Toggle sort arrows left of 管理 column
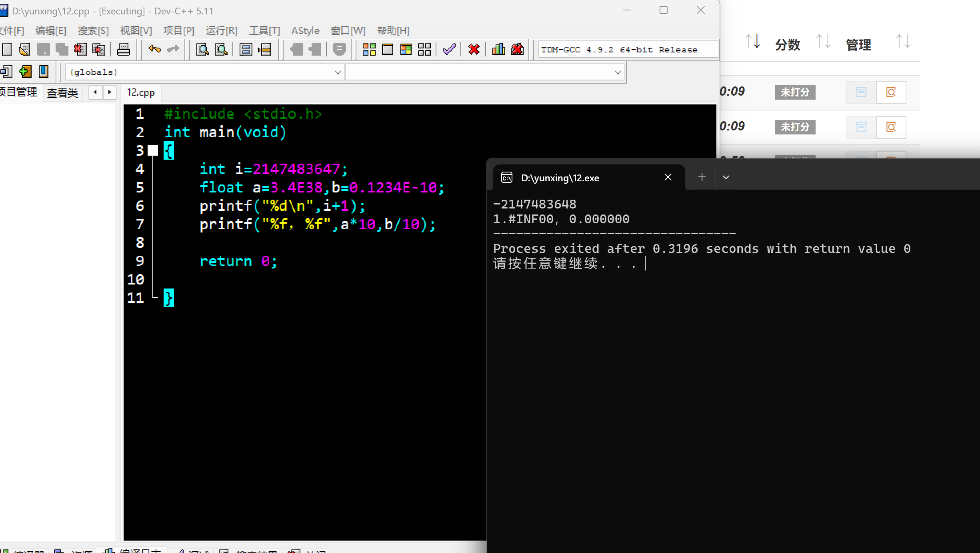The width and height of the screenshot is (980, 553). click(x=823, y=42)
